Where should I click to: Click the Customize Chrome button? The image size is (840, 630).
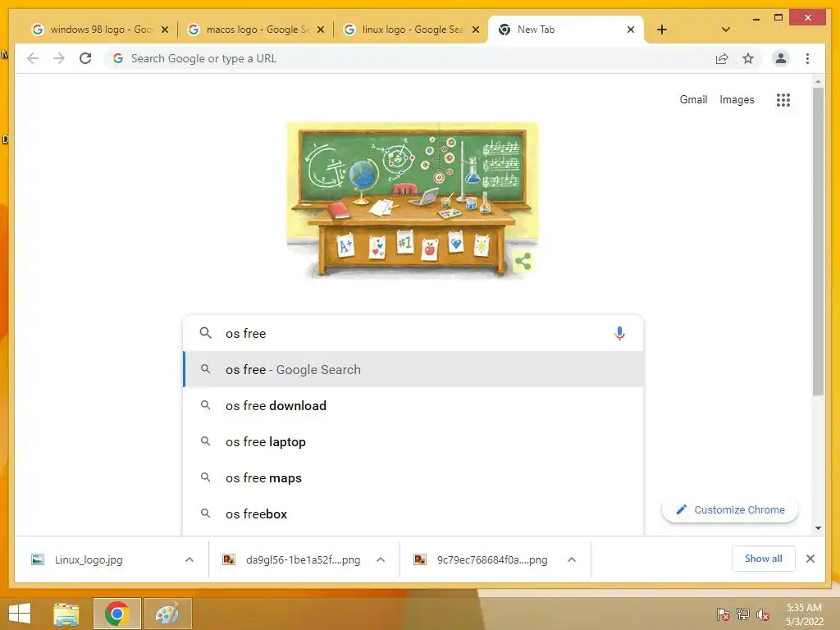coord(729,509)
